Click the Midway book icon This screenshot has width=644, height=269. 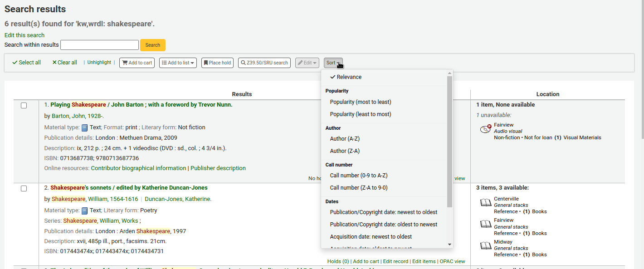(486, 246)
